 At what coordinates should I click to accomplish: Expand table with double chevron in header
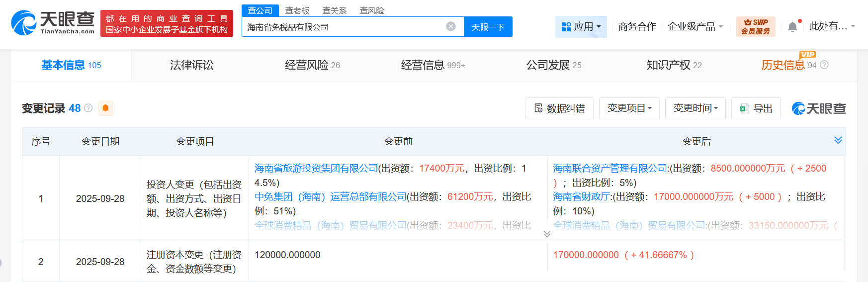pos(838,140)
